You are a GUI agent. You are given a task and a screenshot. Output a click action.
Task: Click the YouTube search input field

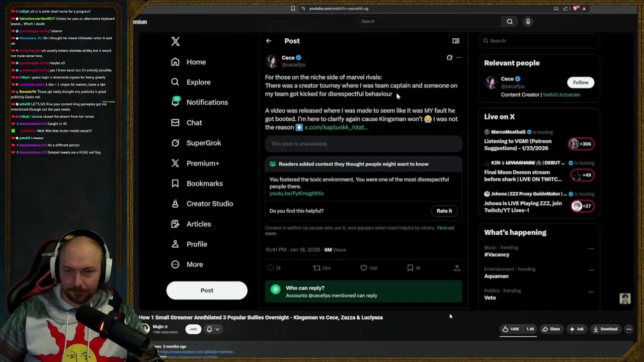tap(429, 21)
